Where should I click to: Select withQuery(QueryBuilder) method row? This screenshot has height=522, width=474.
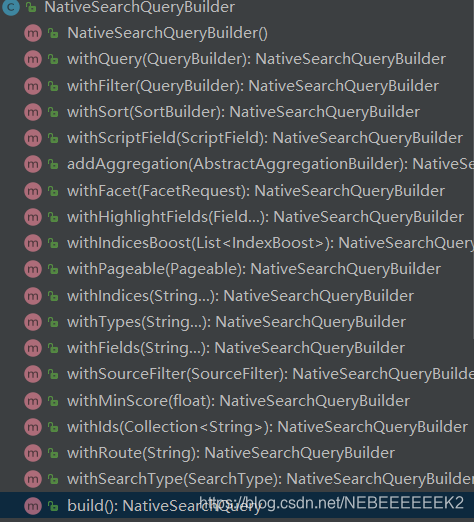point(237,59)
